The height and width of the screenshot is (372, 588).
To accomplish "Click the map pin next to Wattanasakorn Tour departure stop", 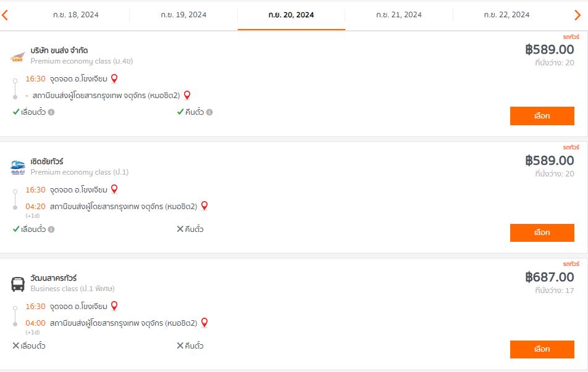I will coord(114,306).
